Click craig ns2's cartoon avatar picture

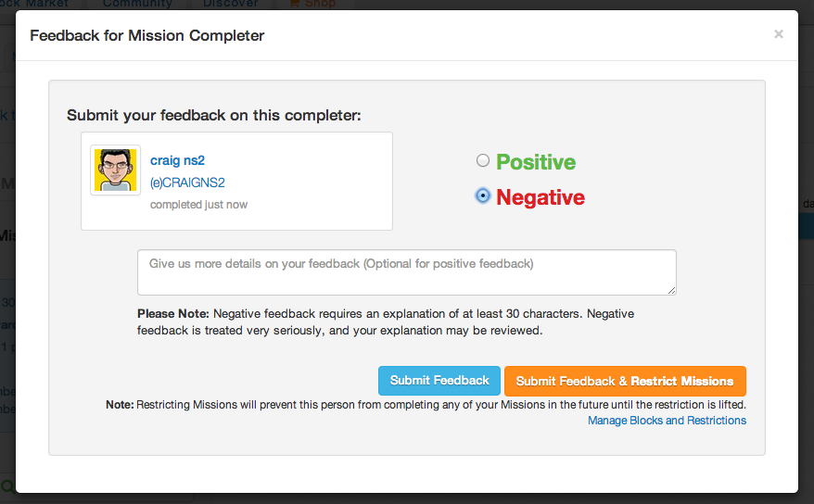click(116, 170)
